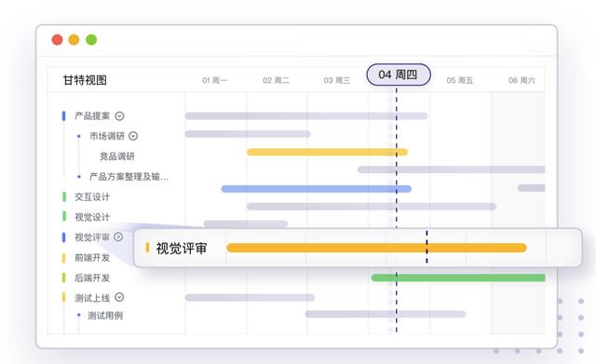
Task: Open the 竞品调研 task row
Action: tap(117, 156)
